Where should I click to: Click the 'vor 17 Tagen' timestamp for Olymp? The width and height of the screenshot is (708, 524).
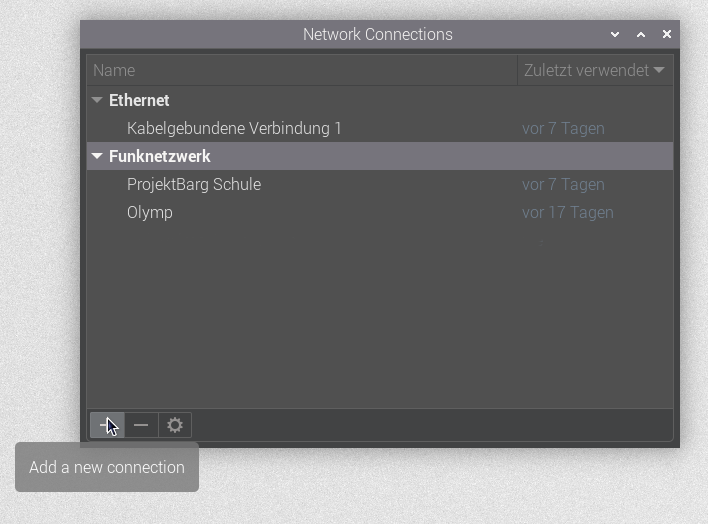(568, 212)
